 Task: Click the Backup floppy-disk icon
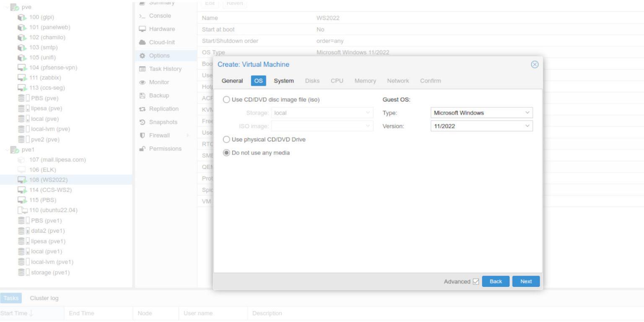tap(142, 95)
